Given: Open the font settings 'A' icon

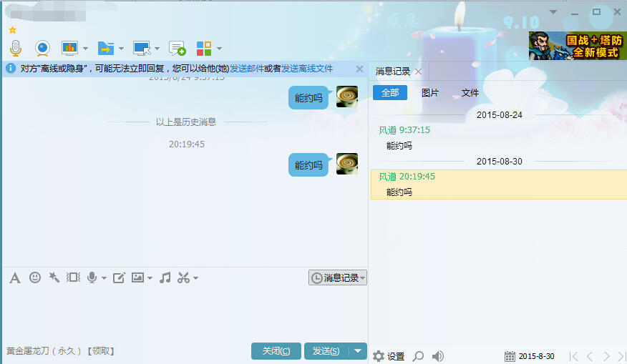Looking at the screenshot, I should click(x=14, y=277).
